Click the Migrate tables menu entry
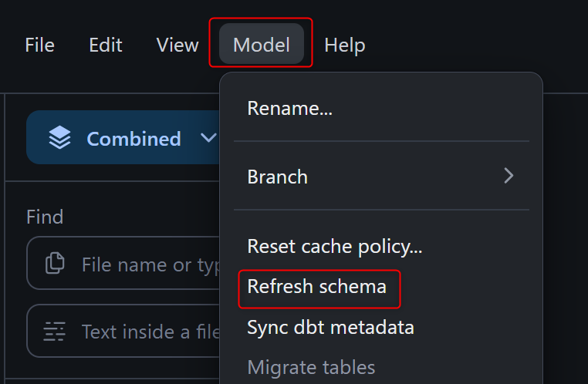 (x=311, y=367)
